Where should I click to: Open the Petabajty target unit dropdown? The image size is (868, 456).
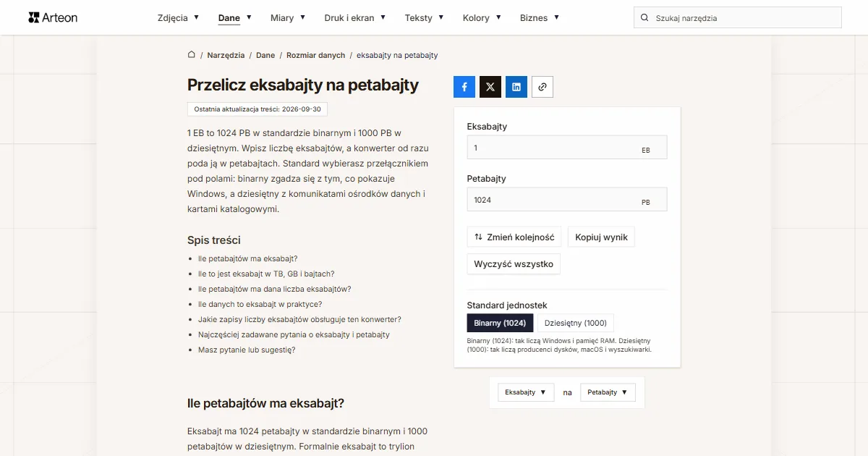[x=608, y=392]
